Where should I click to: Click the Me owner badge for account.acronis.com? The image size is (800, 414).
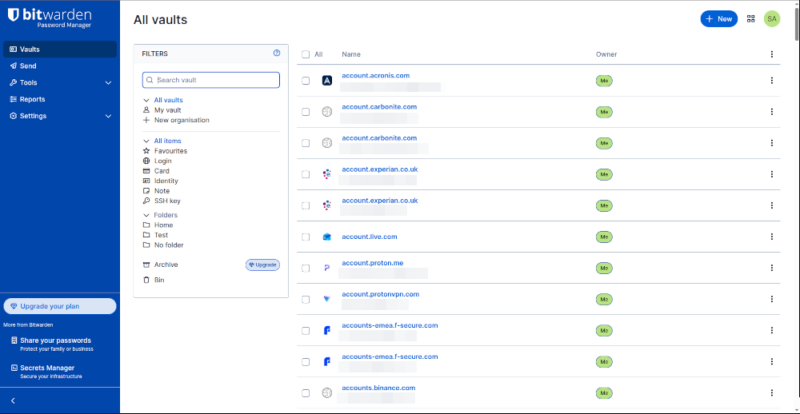point(604,81)
